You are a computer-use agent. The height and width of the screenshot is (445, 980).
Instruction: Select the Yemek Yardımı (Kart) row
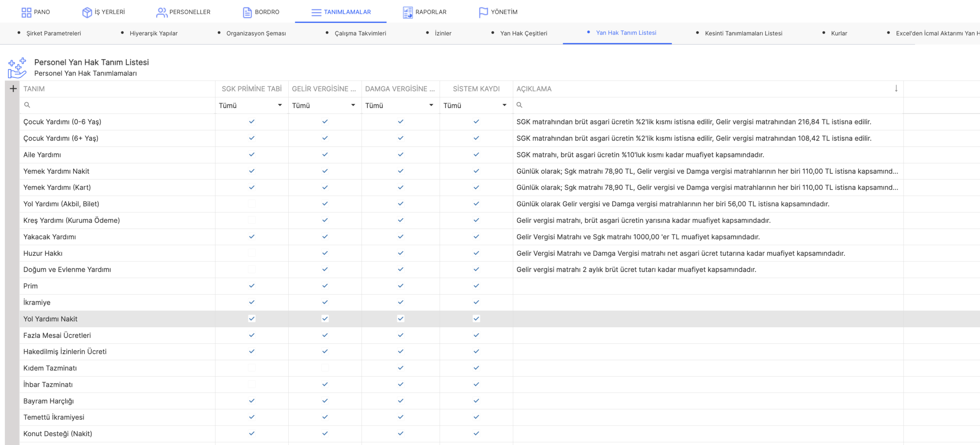point(57,187)
